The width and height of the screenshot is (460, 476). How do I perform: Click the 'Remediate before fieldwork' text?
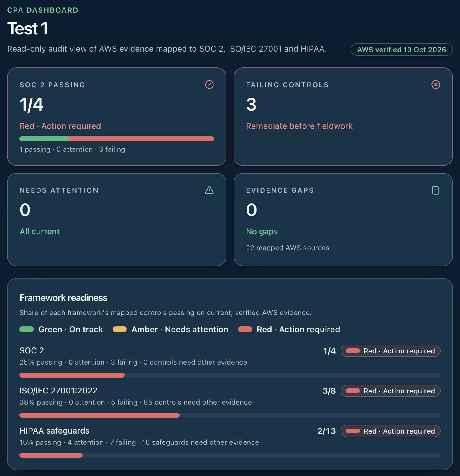pos(299,126)
